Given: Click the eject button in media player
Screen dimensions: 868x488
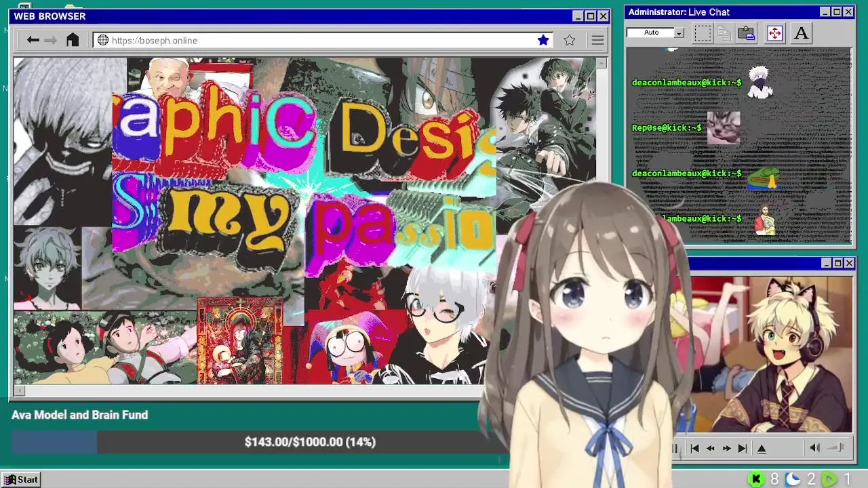Looking at the screenshot, I should (762, 448).
